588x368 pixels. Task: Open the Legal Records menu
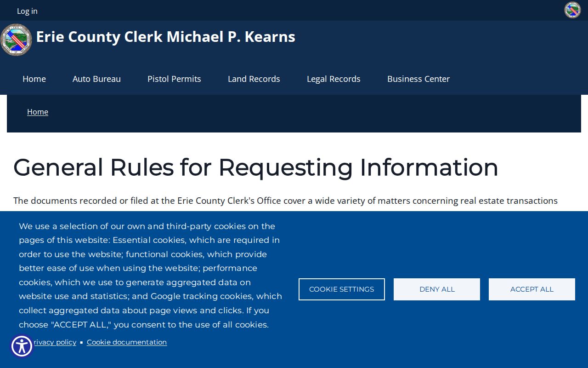point(334,79)
